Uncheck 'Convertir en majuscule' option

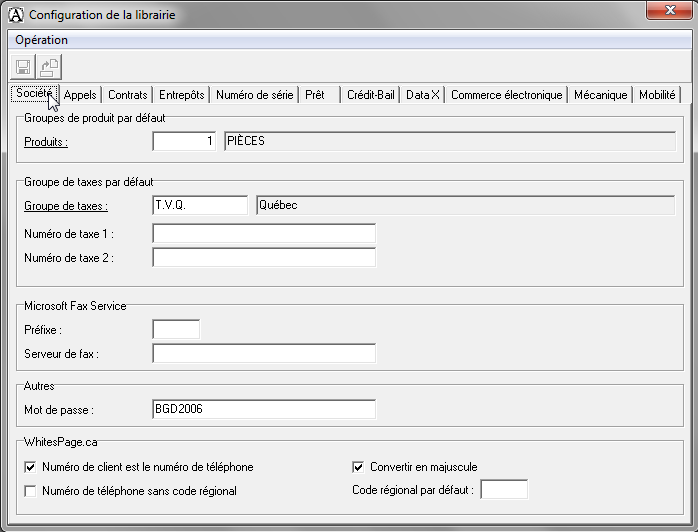click(x=358, y=467)
